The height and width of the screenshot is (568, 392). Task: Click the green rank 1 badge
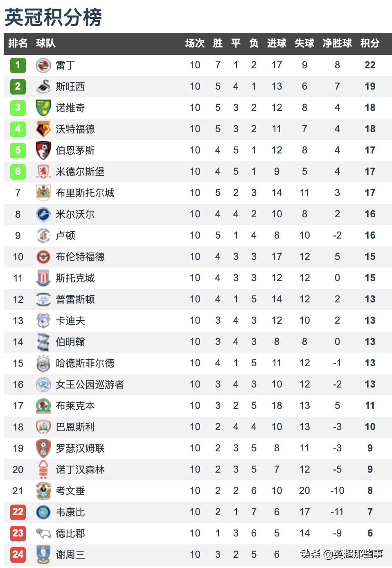[18, 65]
